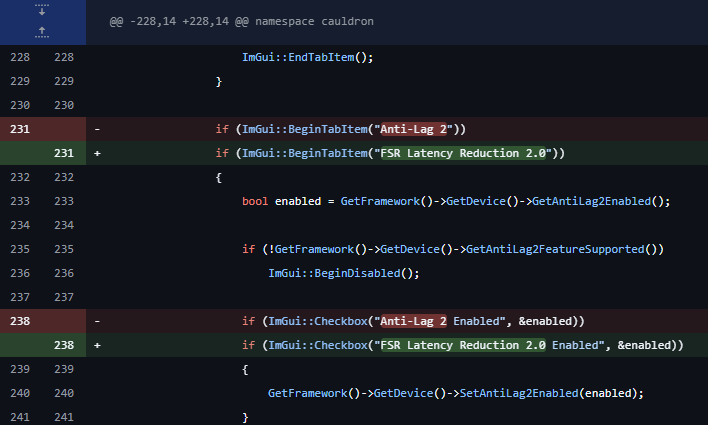
Task: Click ImGui::BeginDisabled(); code on line 236
Action: (344, 273)
